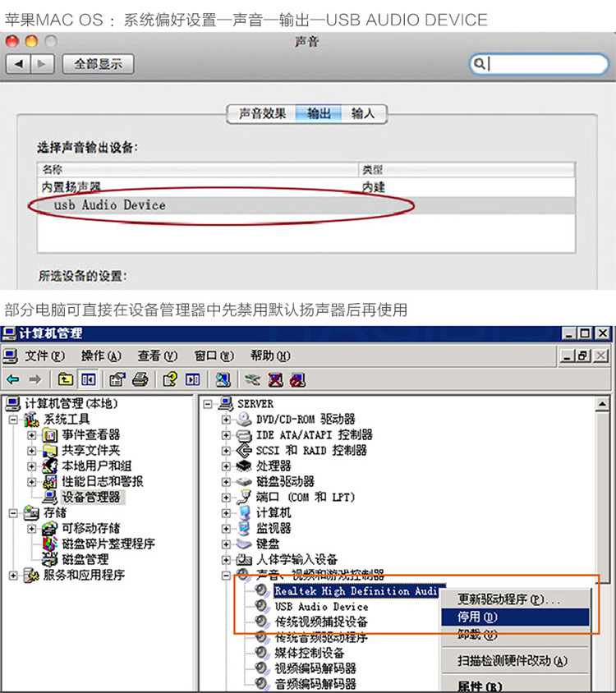Click the action pane toolbar icon right of help
616x693 pixels.
pos(193,379)
